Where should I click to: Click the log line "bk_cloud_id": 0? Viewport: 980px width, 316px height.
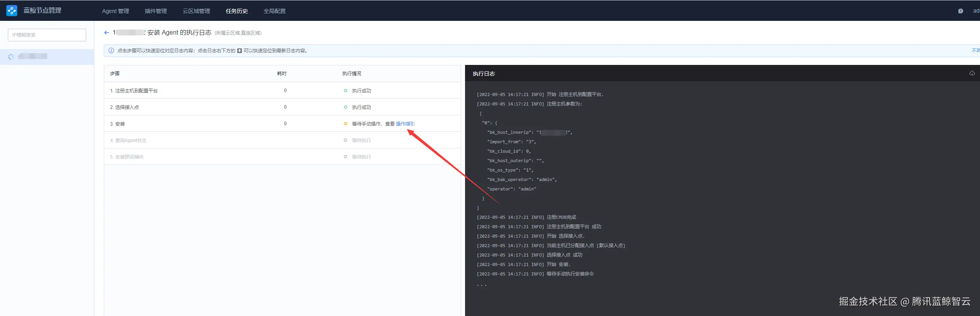pos(509,151)
